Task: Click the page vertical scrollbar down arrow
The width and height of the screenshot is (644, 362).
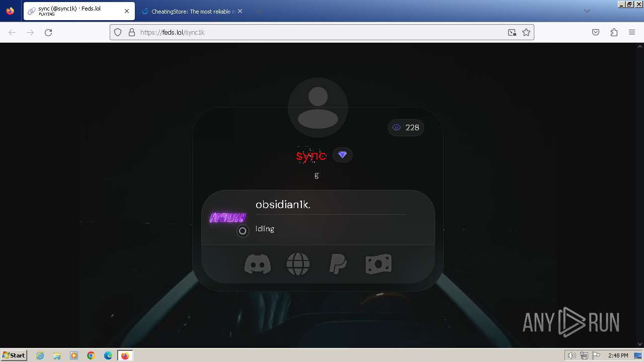Action: pyautogui.click(x=640, y=344)
